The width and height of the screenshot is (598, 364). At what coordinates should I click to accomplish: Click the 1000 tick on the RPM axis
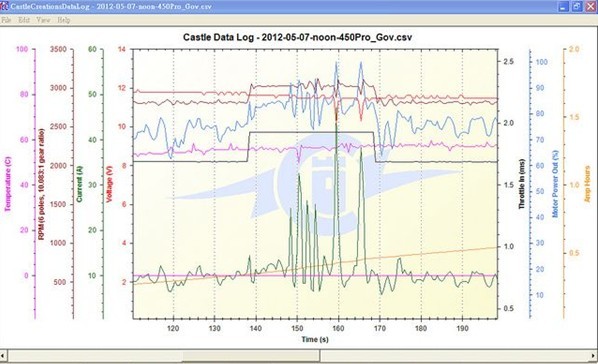58,243
